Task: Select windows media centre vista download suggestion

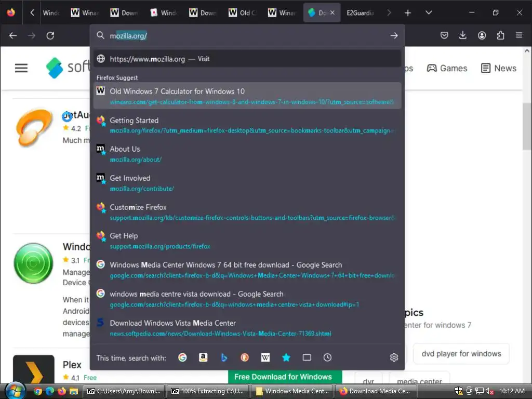Action: [x=247, y=299]
